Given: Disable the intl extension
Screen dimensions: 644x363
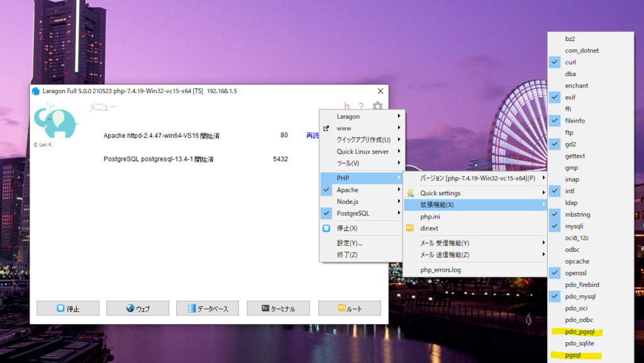Looking at the screenshot, I should click(x=591, y=191).
